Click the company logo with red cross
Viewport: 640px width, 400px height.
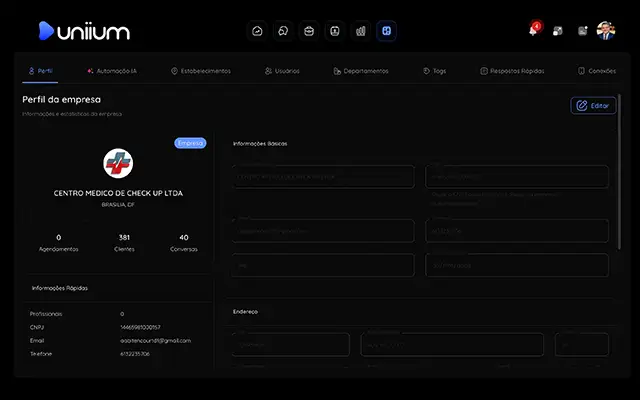[118, 163]
